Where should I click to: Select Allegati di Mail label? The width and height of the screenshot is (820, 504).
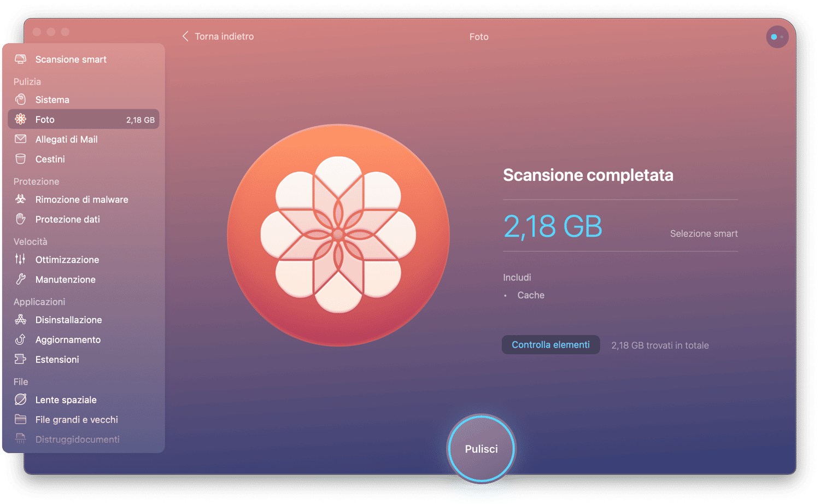67,139
